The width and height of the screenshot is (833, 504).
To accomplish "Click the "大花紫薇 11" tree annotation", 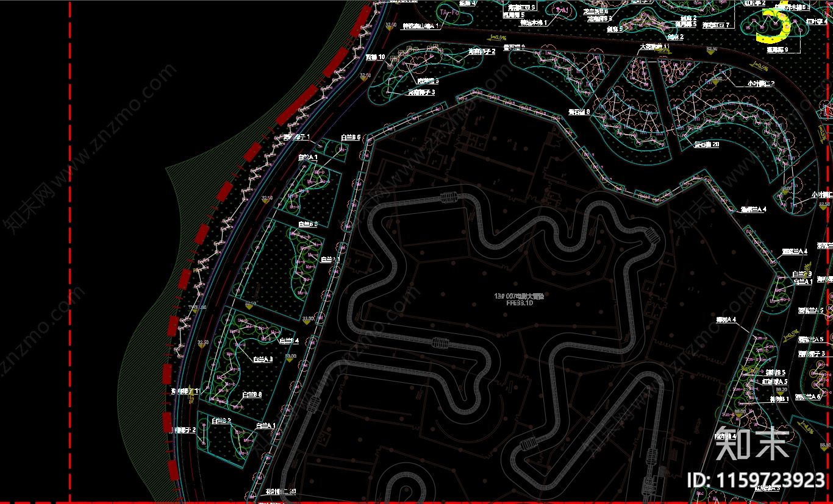I will pyautogui.click(x=654, y=46).
